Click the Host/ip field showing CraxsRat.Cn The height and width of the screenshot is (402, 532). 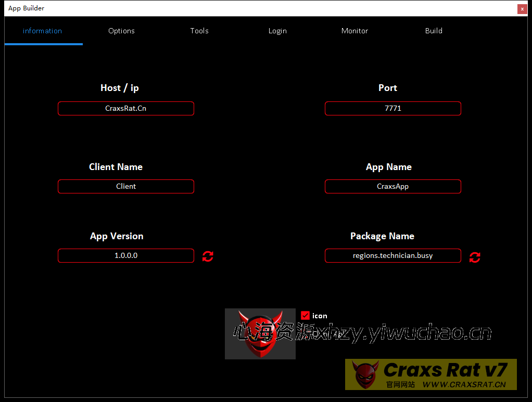[126, 108]
